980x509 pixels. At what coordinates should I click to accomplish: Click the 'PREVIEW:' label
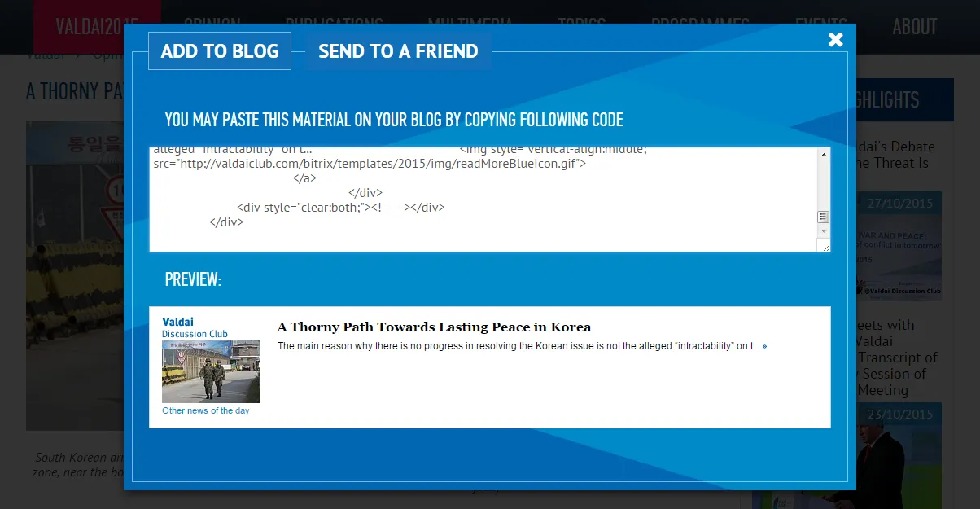coord(193,279)
